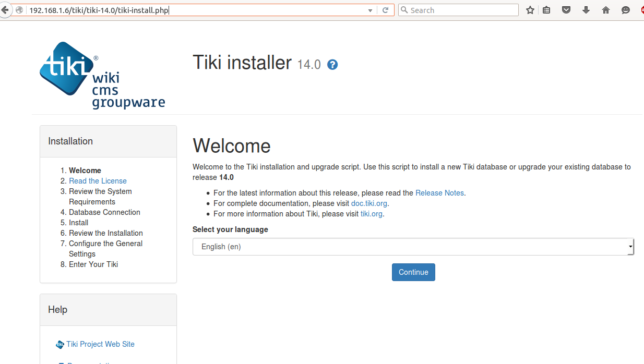
Task: Open the URL history dropdown arrow
Action: click(370, 10)
